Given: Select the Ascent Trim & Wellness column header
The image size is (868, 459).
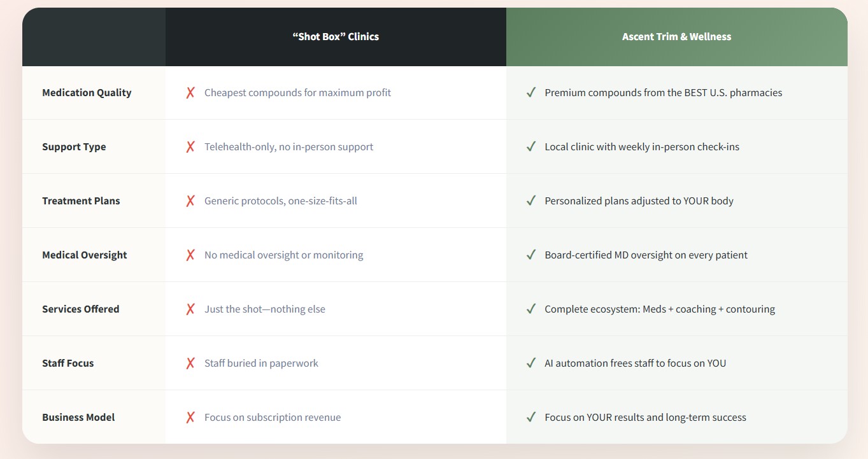Looking at the screenshot, I should tap(676, 37).
